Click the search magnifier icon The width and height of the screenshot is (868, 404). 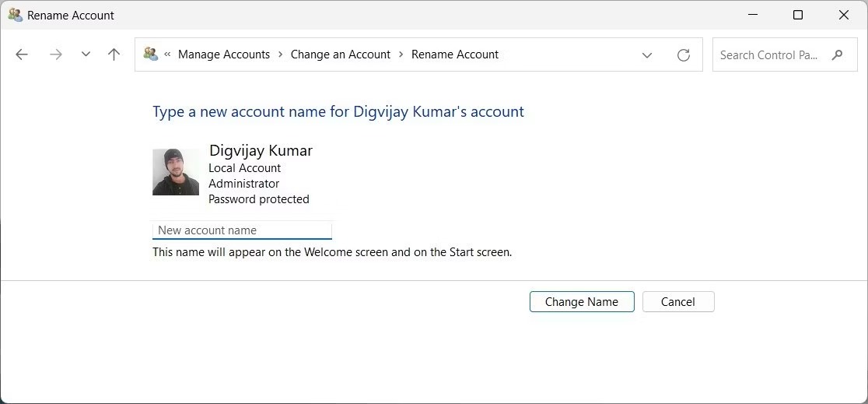click(837, 54)
